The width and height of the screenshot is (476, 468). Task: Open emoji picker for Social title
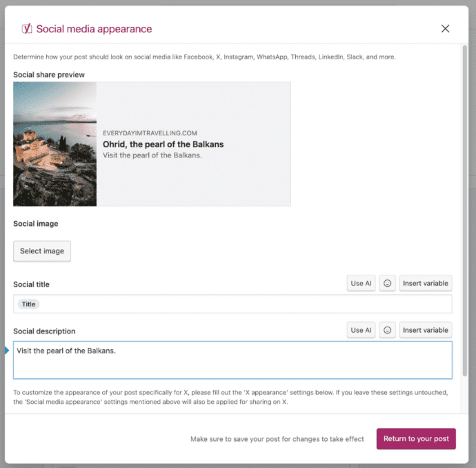(x=387, y=283)
